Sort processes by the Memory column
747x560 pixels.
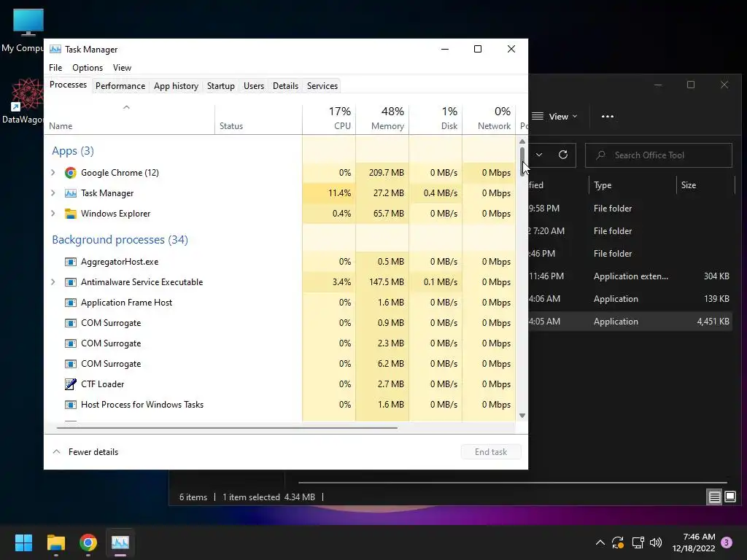click(382, 118)
